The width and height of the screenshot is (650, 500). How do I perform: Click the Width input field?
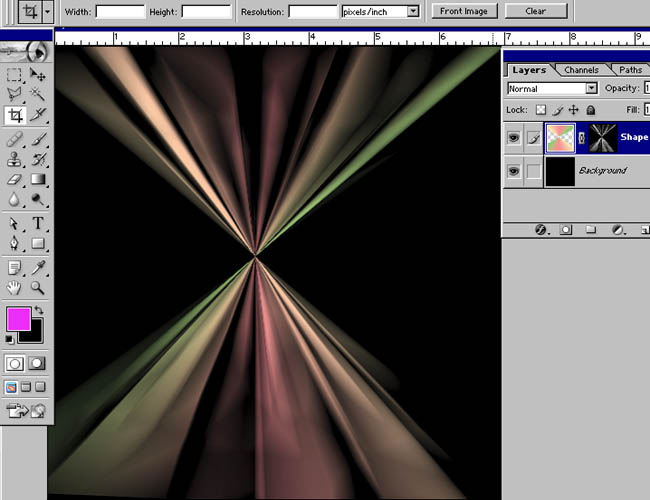(120, 12)
